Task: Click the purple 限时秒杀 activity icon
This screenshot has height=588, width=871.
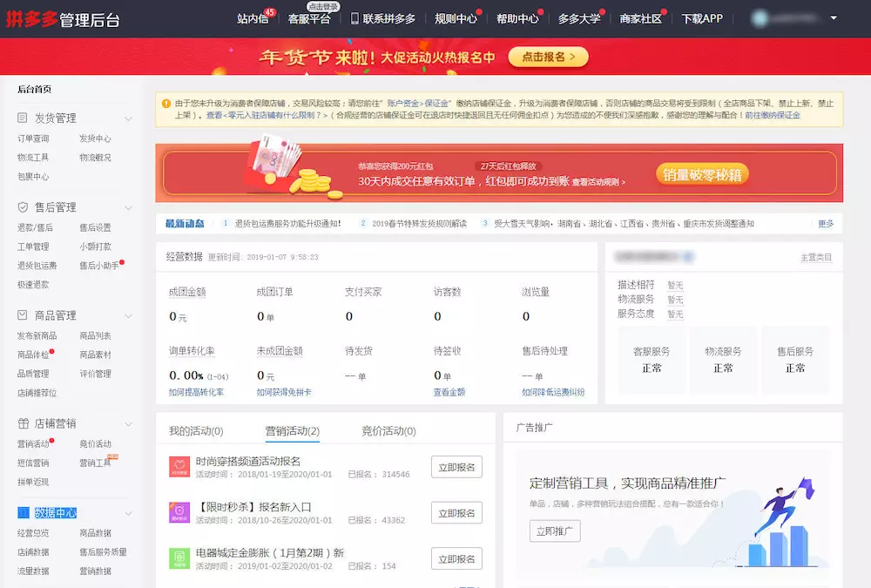Action: pyautogui.click(x=179, y=512)
